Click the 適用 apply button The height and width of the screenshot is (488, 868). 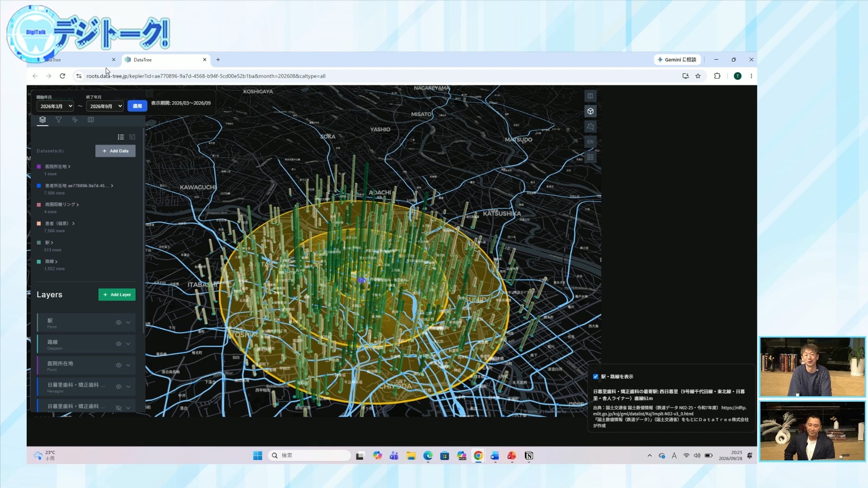tap(137, 106)
